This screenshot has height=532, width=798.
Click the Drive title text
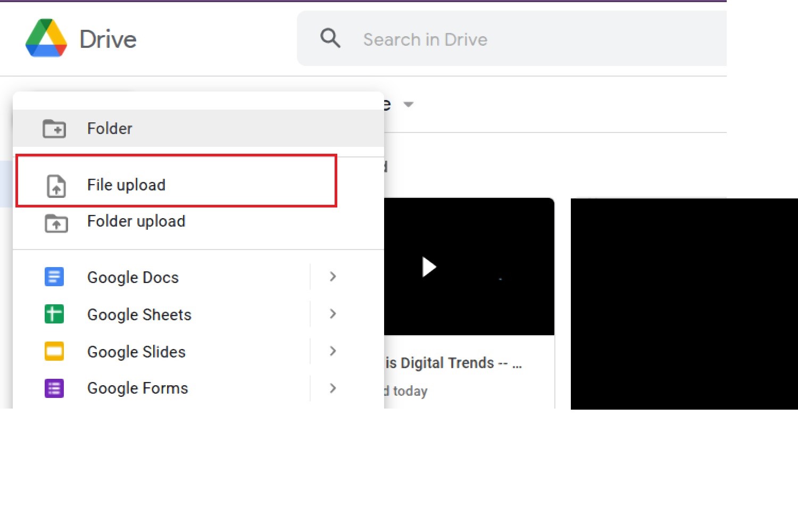coord(108,39)
